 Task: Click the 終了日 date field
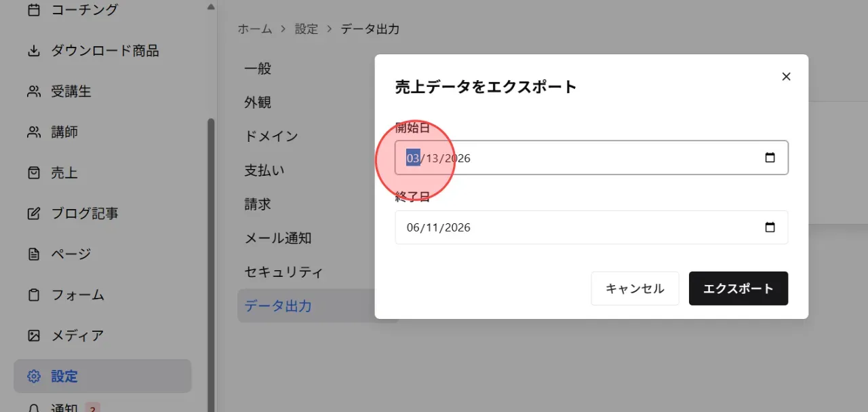(591, 227)
